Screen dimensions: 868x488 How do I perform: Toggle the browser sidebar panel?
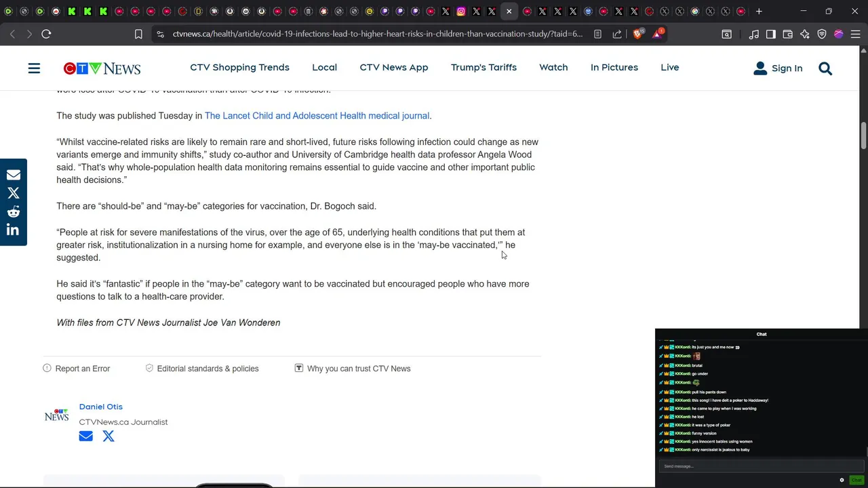pos(771,34)
